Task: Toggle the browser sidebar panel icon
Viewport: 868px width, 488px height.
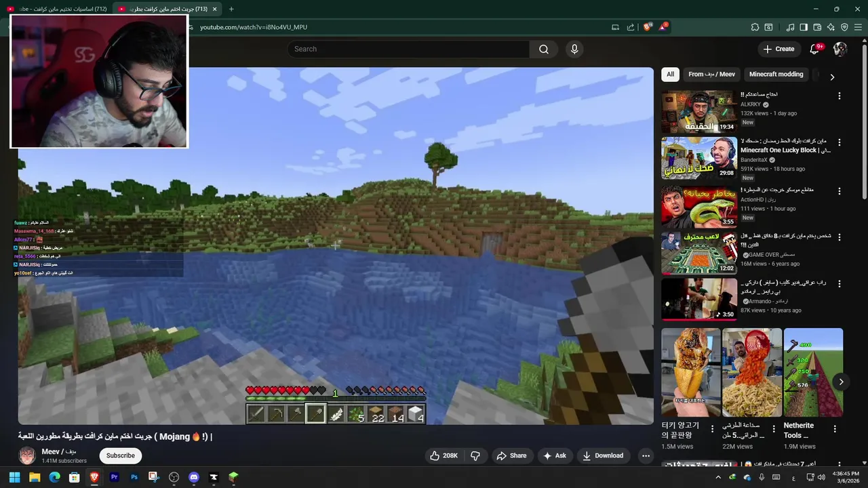Action: point(804,27)
